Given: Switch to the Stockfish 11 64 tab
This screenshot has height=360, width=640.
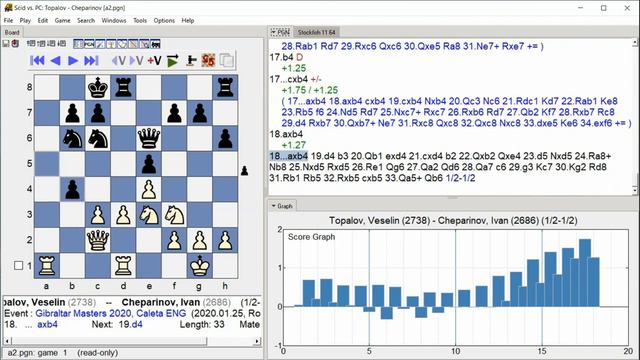Looking at the screenshot, I should point(316,32).
